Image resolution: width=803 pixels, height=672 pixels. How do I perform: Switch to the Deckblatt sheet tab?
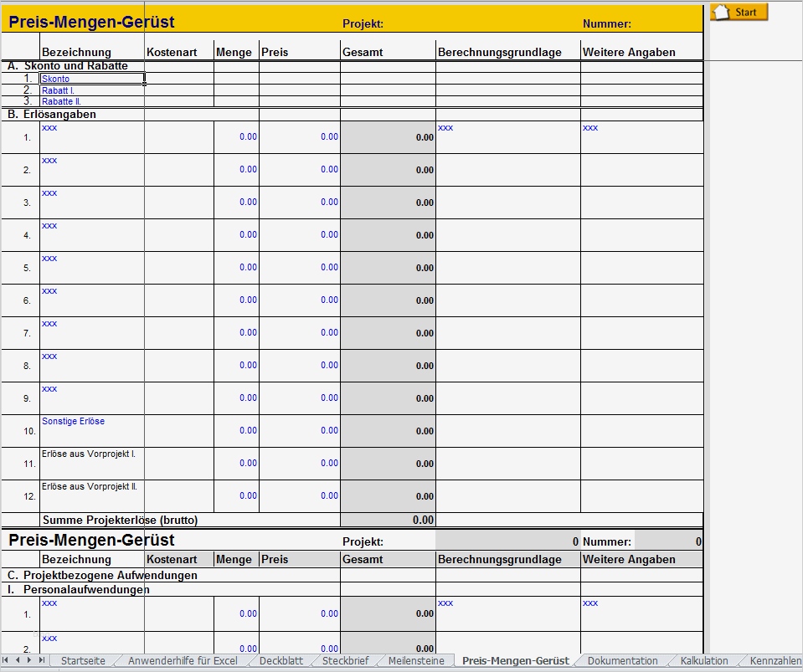pyautogui.click(x=281, y=661)
